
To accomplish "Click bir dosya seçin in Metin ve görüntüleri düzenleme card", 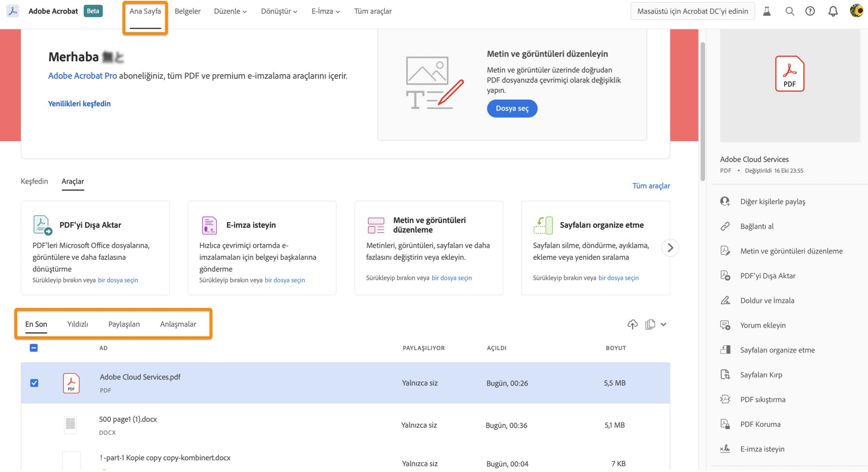I will [452, 278].
